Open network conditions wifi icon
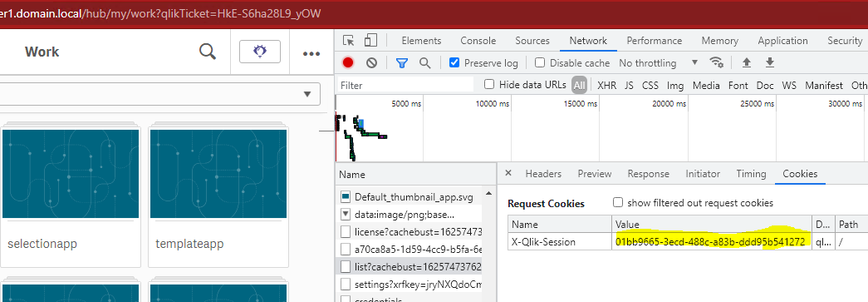Screen dimensions: 868x302 717,62
